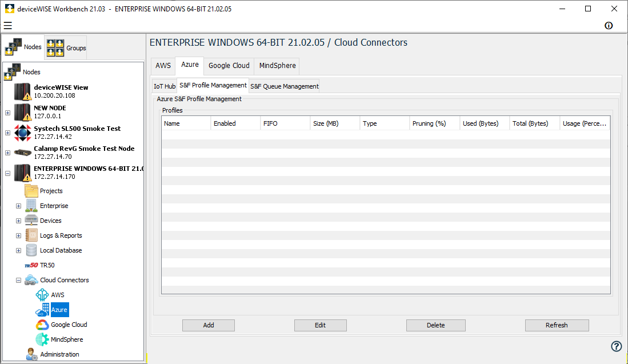
Task: Click the Nodes root icon in tree
Action: coord(12,71)
